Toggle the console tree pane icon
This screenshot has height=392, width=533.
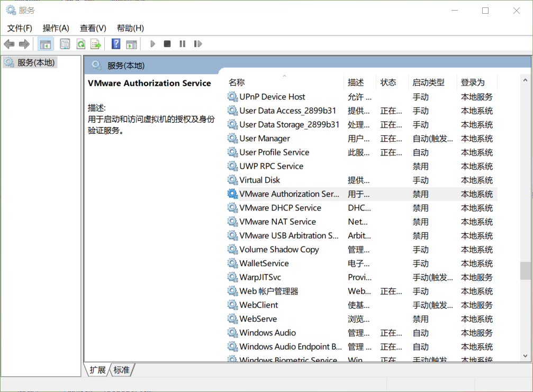tap(46, 44)
